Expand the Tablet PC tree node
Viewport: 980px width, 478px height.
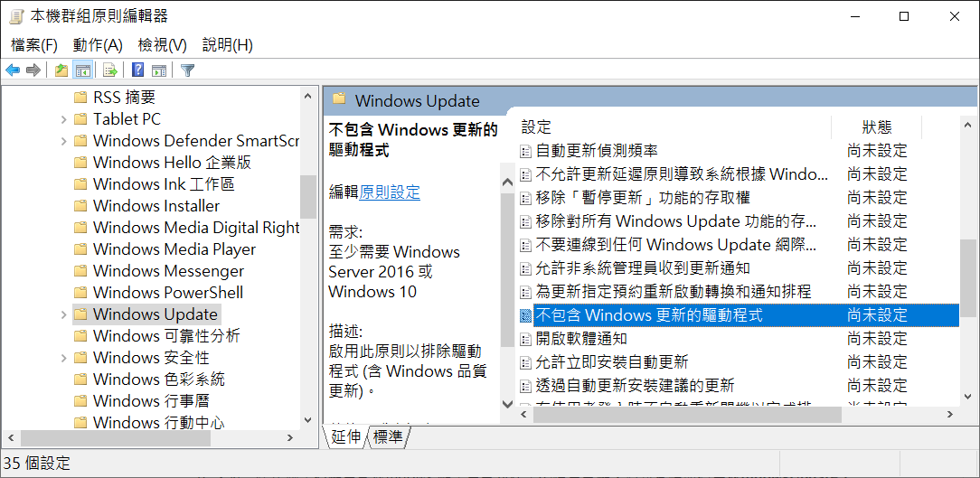click(x=63, y=119)
